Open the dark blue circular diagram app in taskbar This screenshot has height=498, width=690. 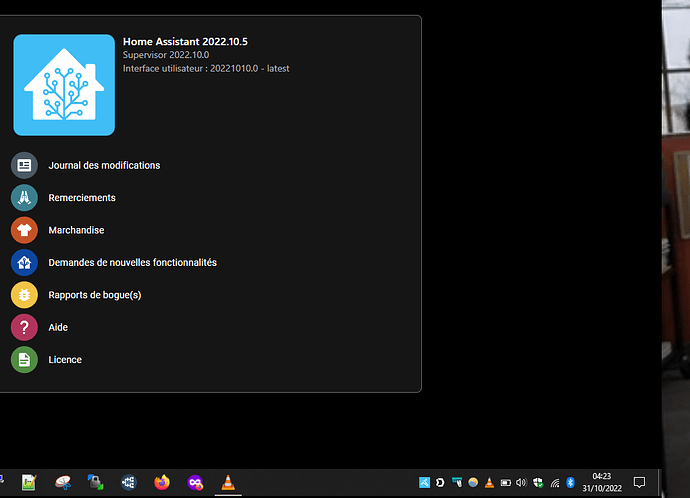tap(128, 483)
